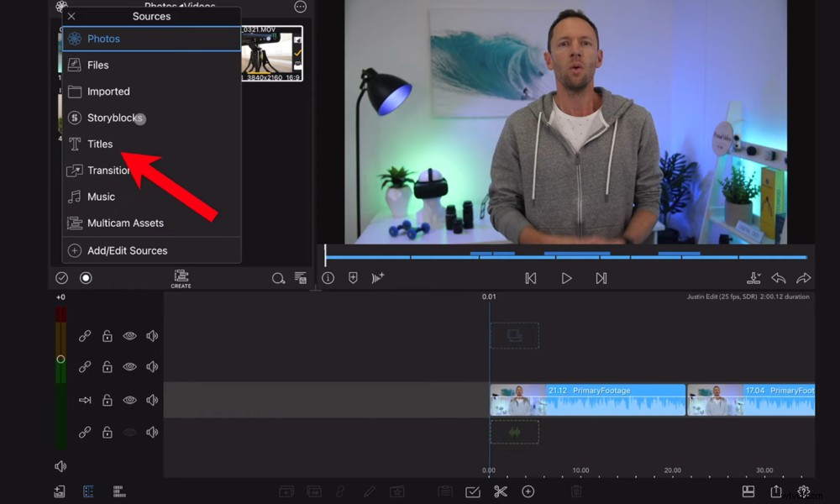Tap the export/share icon
The image size is (840, 504).
[774, 491]
